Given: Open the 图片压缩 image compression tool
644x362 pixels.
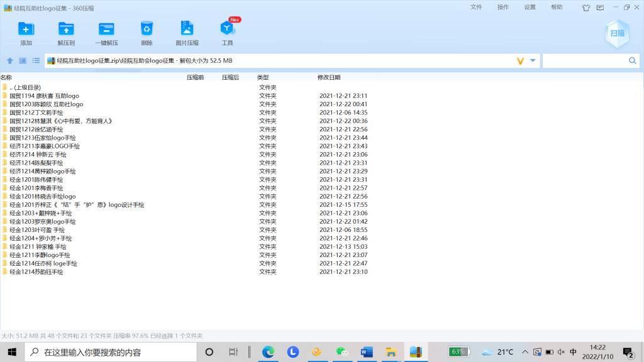Looking at the screenshot, I should (187, 29).
